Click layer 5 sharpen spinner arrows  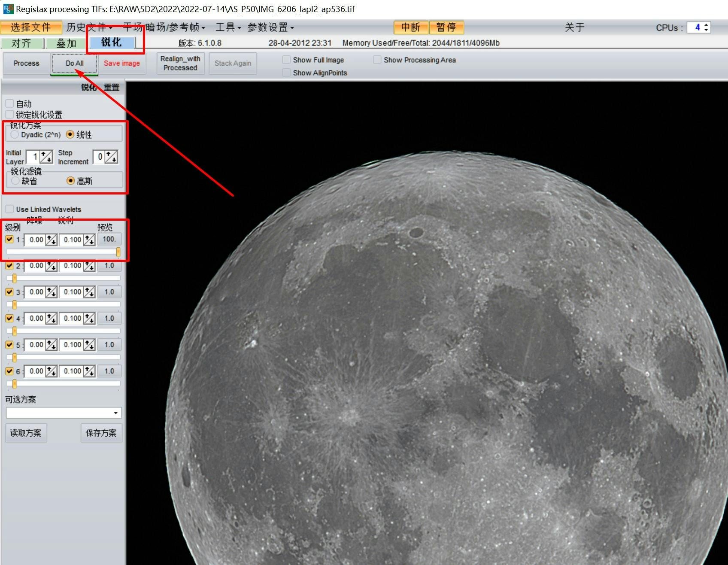pyautogui.click(x=89, y=345)
